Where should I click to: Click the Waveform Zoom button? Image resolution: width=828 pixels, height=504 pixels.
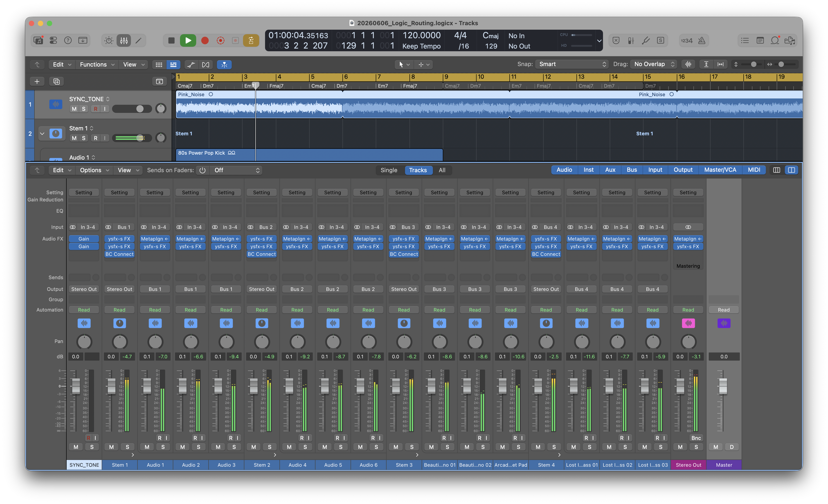(x=688, y=64)
